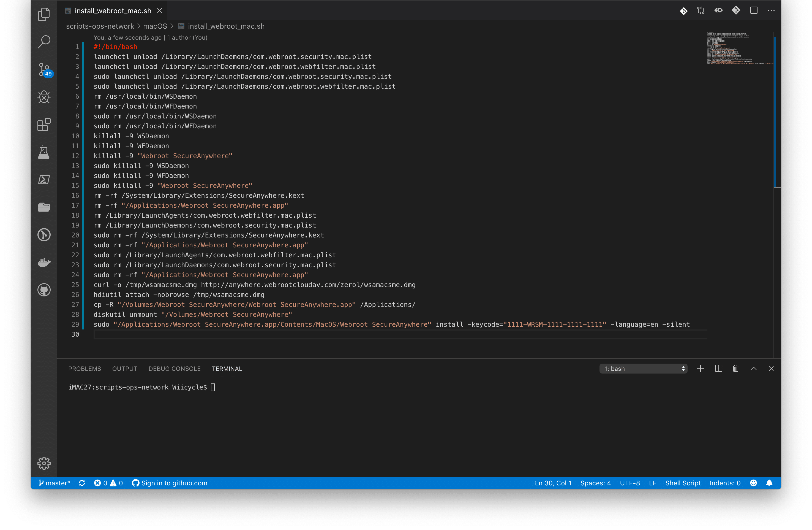Image resolution: width=812 pixels, height=530 pixels.
Task: Open the Explorer view in activity bar
Action: [x=44, y=14]
